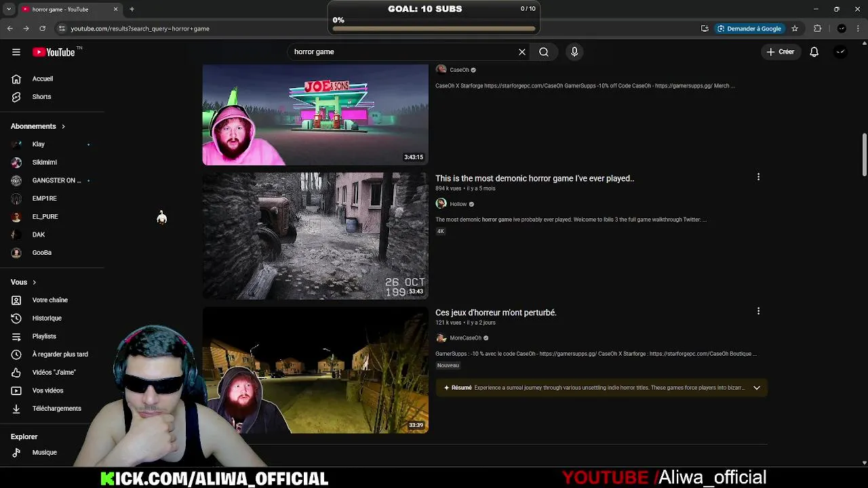868x488 pixels.
Task: Open the CaseOh channel name
Action: point(459,70)
